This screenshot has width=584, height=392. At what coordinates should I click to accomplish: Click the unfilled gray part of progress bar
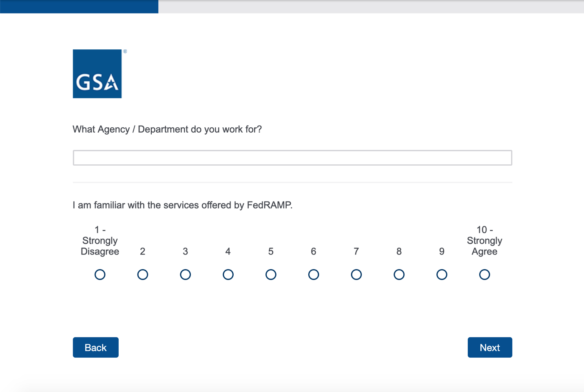tap(370, 7)
